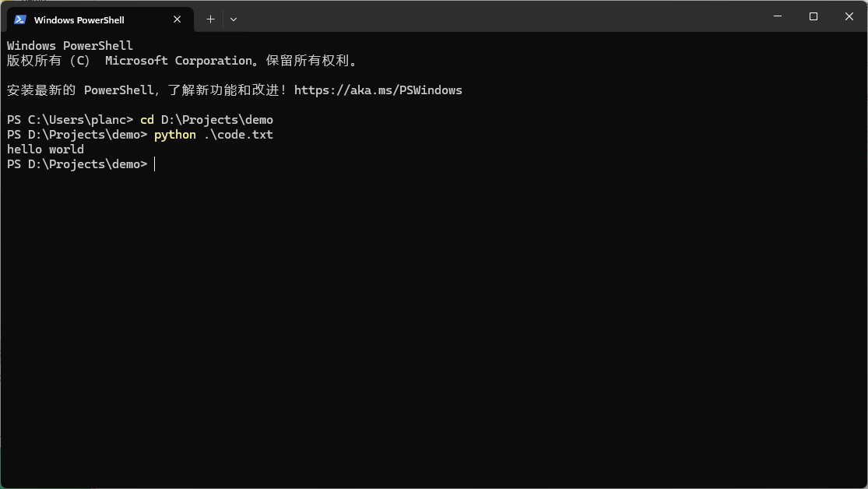868x489 pixels.
Task: Open the aka.ms/PSWindows link
Action: [x=378, y=90]
